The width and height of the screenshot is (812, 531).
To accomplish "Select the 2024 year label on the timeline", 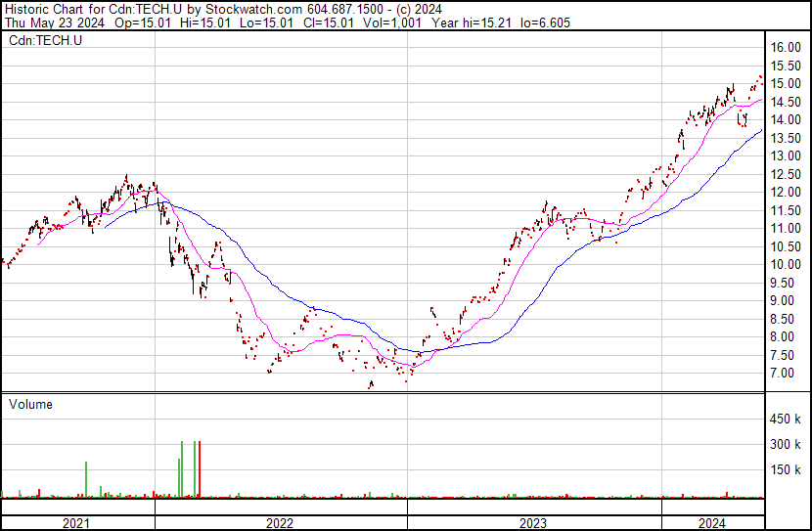I will (x=711, y=523).
